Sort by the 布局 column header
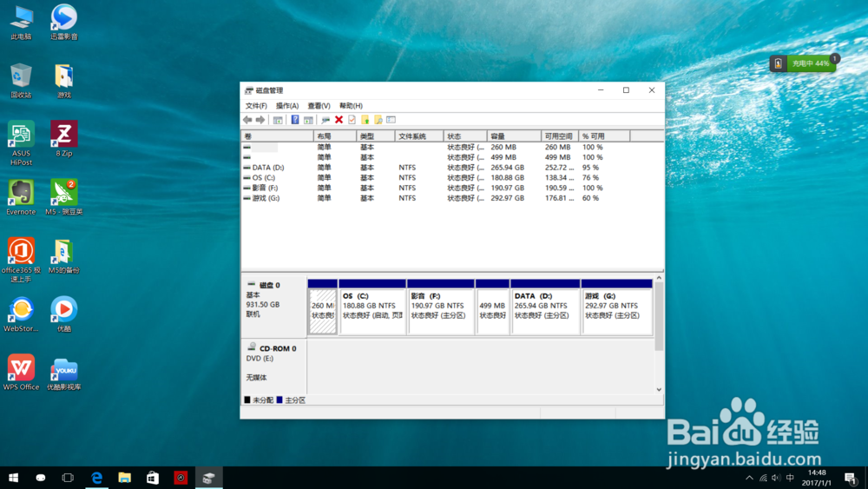Viewport: 868px width, 489px height. [x=335, y=136]
